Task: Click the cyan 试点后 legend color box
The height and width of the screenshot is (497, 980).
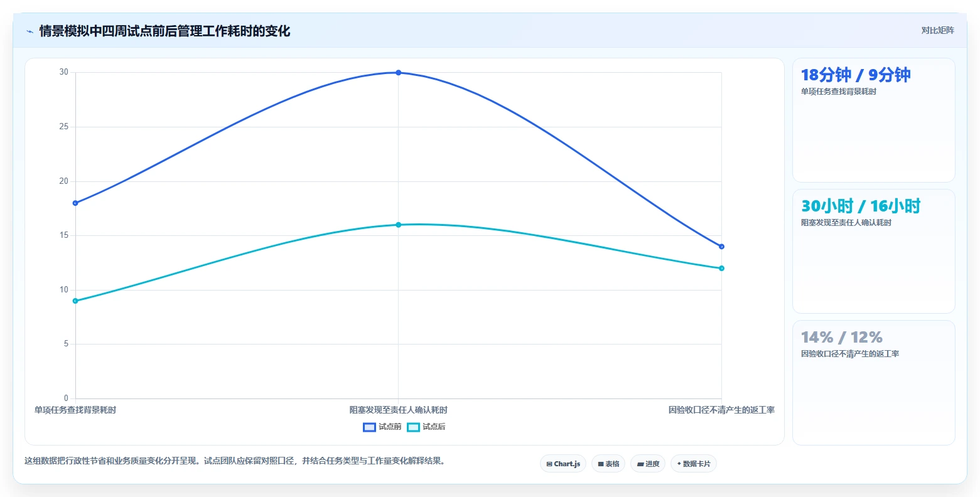Action: pyautogui.click(x=413, y=427)
